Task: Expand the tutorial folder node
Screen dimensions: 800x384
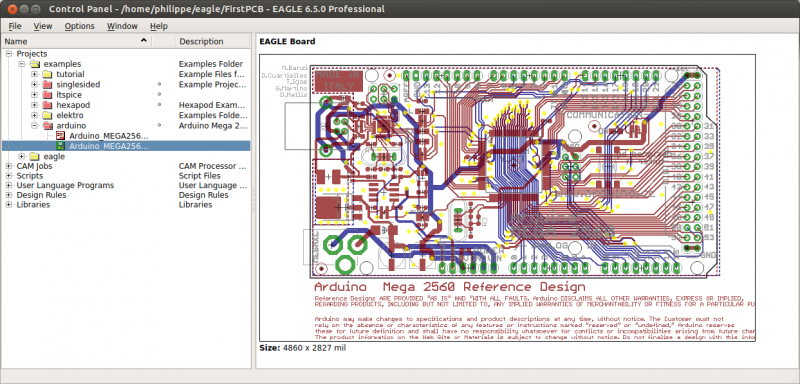Action: pyautogui.click(x=35, y=74)
